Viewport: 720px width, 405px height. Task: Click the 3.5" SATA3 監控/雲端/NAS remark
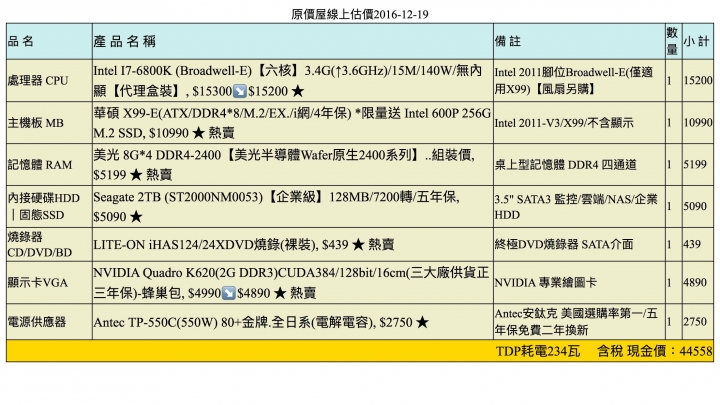[576, 207]
